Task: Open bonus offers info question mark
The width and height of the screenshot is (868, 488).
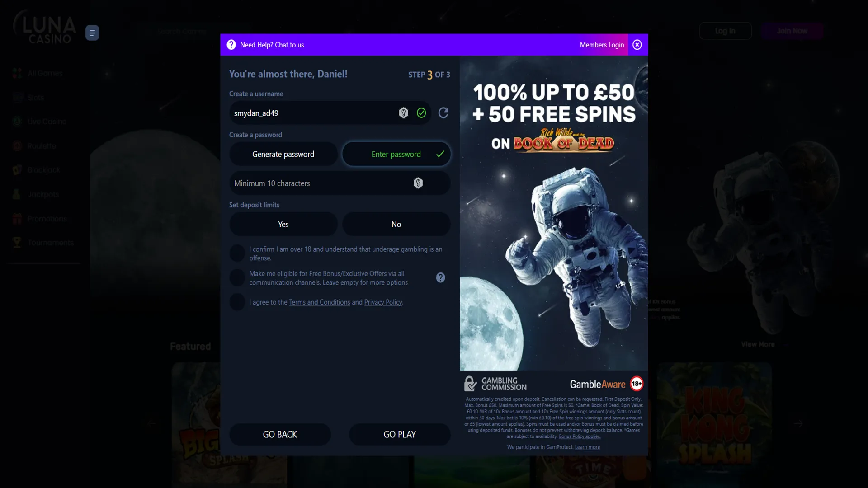Action: [440, 278]
